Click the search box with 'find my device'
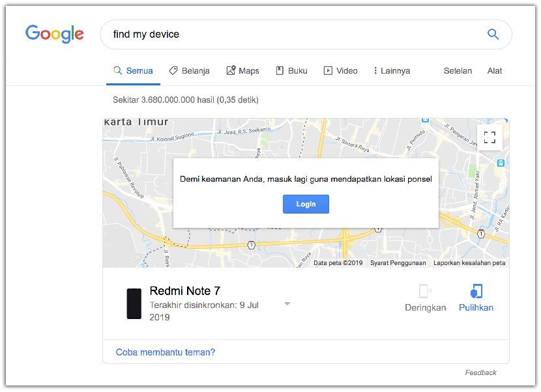The width and height of the screenshot is (541, 392). (x=306, y=35)
